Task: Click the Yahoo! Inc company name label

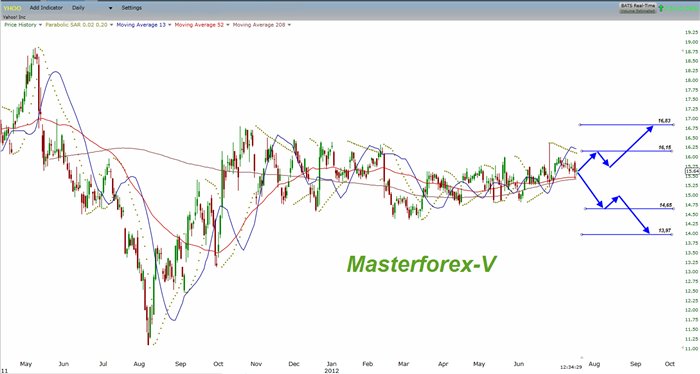Action: coord(14,17)
